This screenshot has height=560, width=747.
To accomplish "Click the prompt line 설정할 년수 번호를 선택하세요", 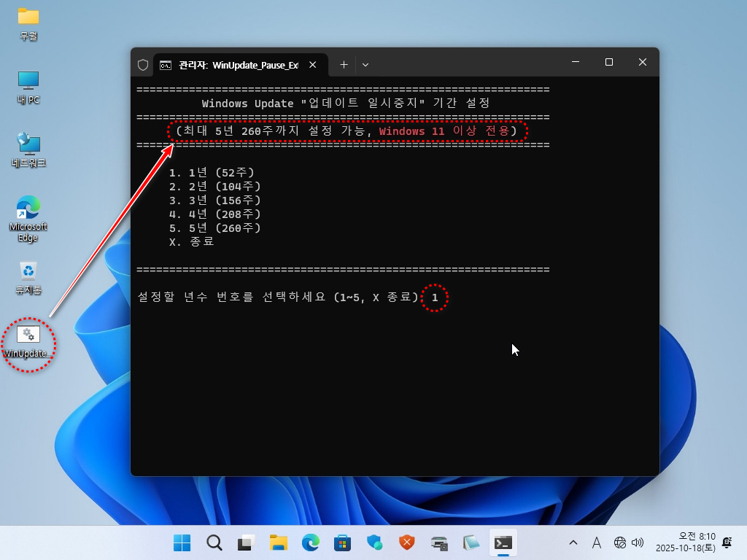I will [278, 297].
